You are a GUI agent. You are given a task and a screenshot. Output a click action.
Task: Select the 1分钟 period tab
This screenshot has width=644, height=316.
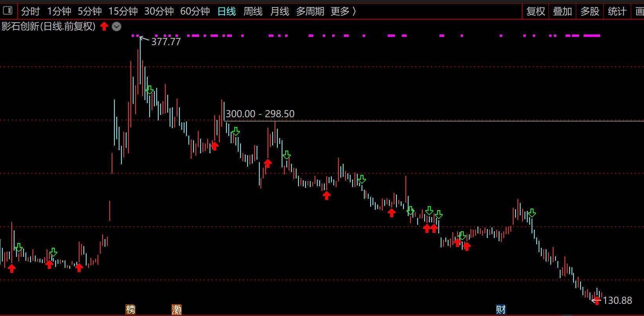coord(59,11)
